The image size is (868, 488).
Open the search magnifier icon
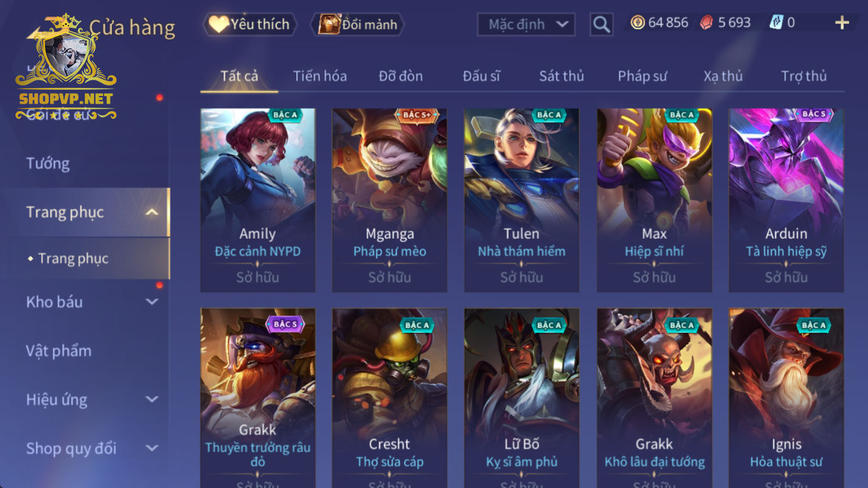click(601, 24)
